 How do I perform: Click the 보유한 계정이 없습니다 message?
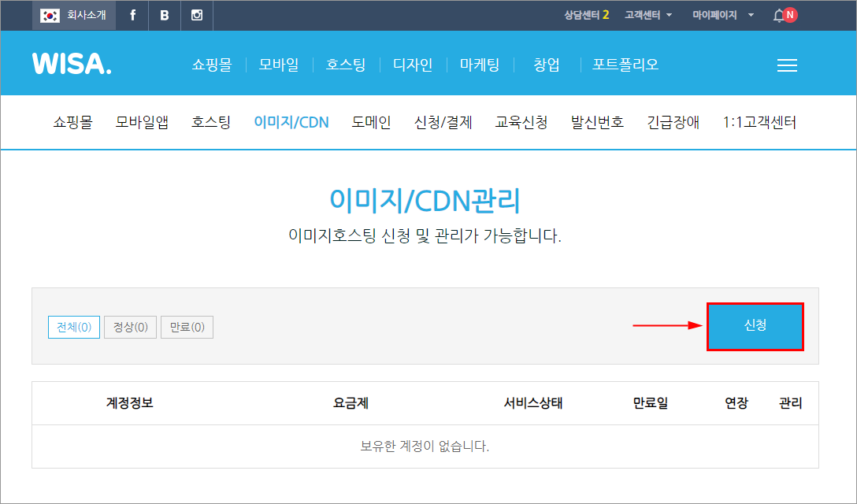(x=425, y=446)
